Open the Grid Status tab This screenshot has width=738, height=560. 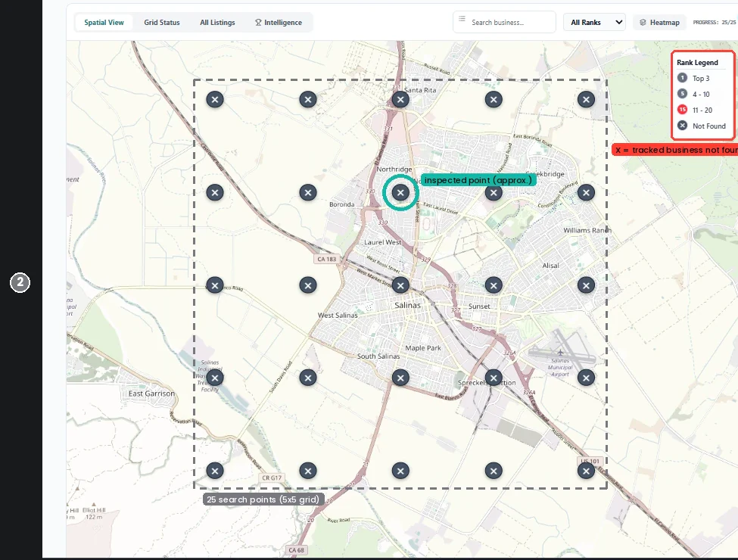click(162, 23)
